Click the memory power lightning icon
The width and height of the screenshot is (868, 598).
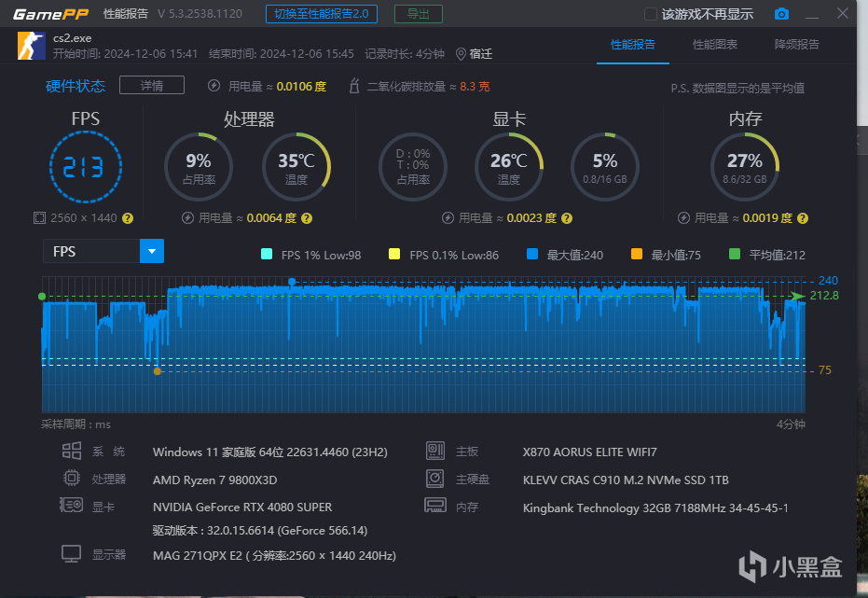(683, 218)
